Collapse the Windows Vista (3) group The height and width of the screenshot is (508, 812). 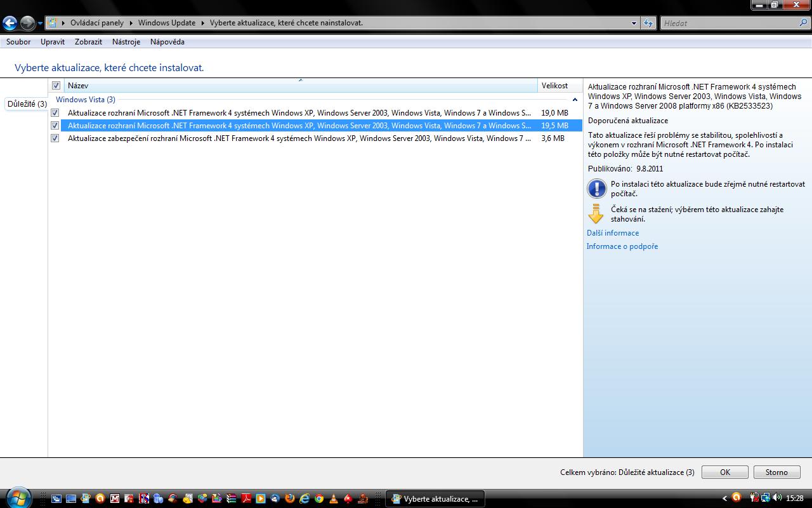tap(575, 100)
